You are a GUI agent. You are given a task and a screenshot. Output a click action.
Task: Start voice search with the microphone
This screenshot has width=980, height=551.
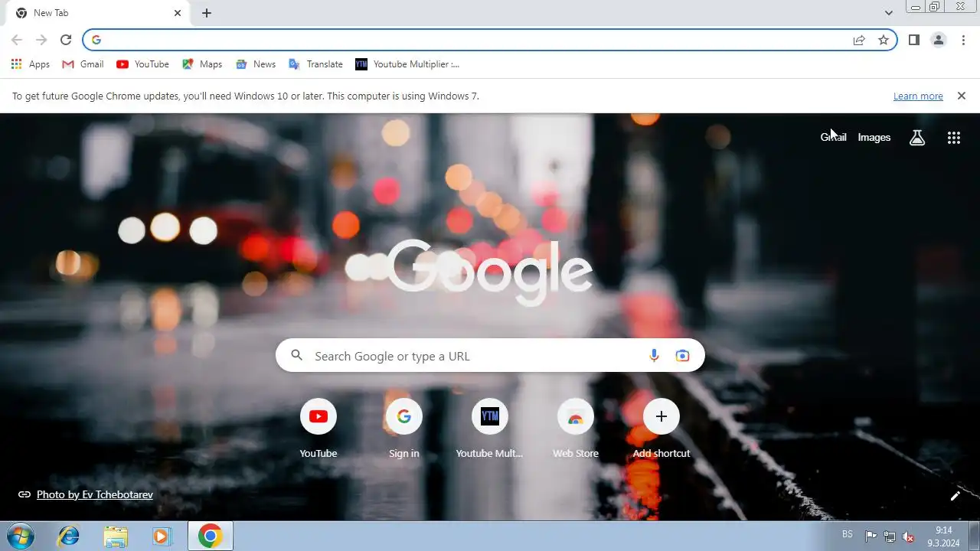coord(654,356)
